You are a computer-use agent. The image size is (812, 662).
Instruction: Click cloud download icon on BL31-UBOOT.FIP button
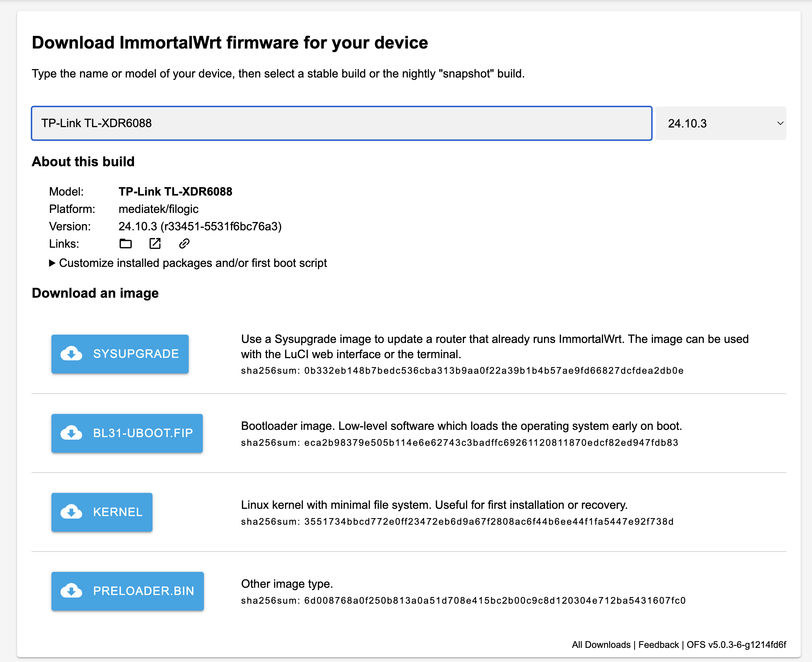[71, 433]
